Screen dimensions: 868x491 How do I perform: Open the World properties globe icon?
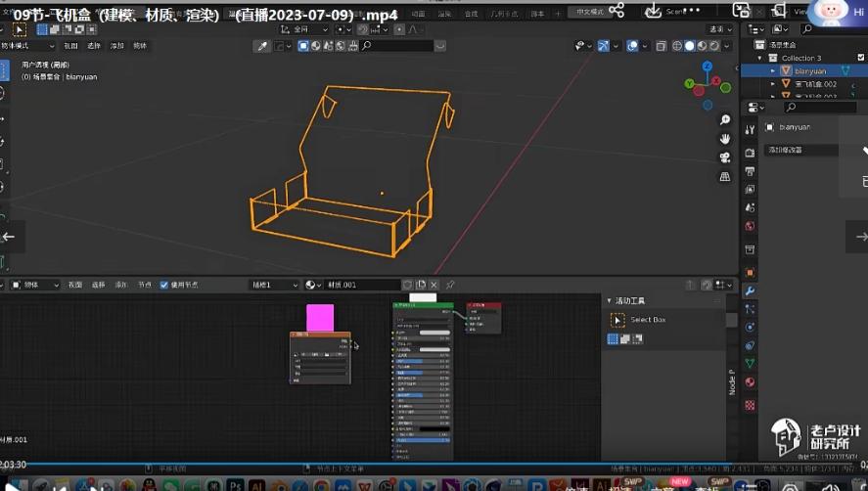click(x=750, y=226)
